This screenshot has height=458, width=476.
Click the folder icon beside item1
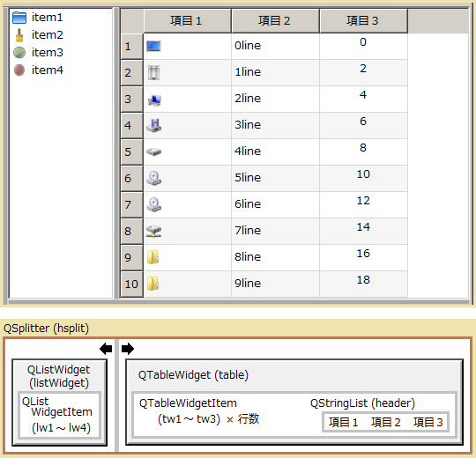(x=19, y=18)
